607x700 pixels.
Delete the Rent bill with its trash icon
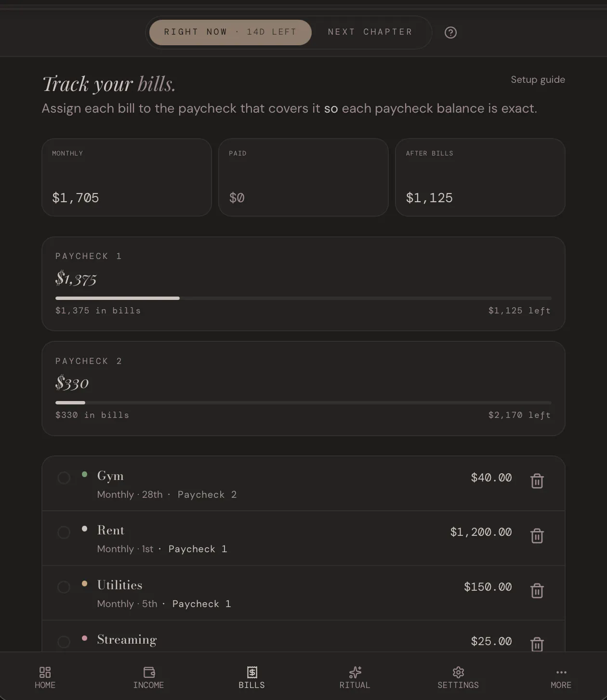(x=537, y=536)
